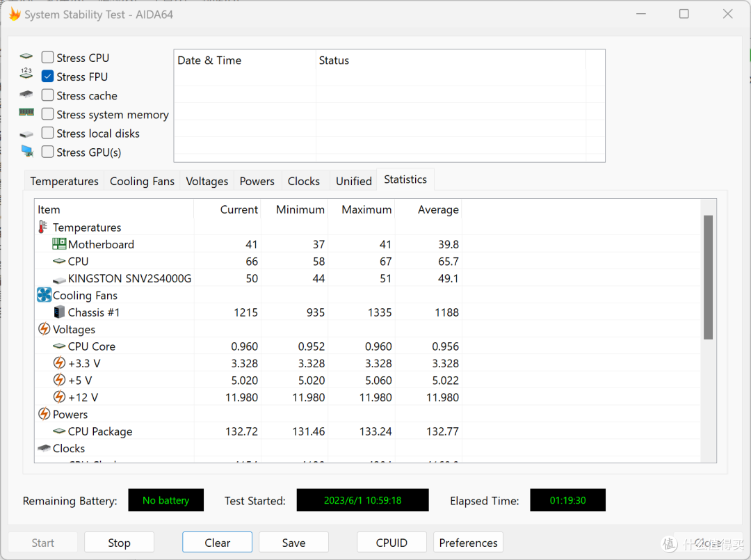Click the KINGSTON drive icon
Viewport: 751px width, 560px height.
coord(59,280)
